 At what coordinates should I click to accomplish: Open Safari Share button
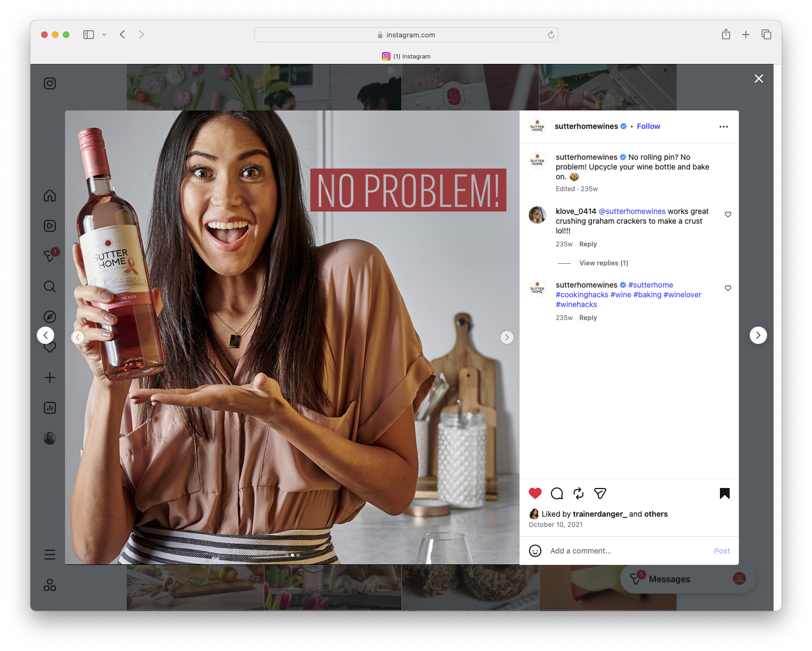pos(726,34)
